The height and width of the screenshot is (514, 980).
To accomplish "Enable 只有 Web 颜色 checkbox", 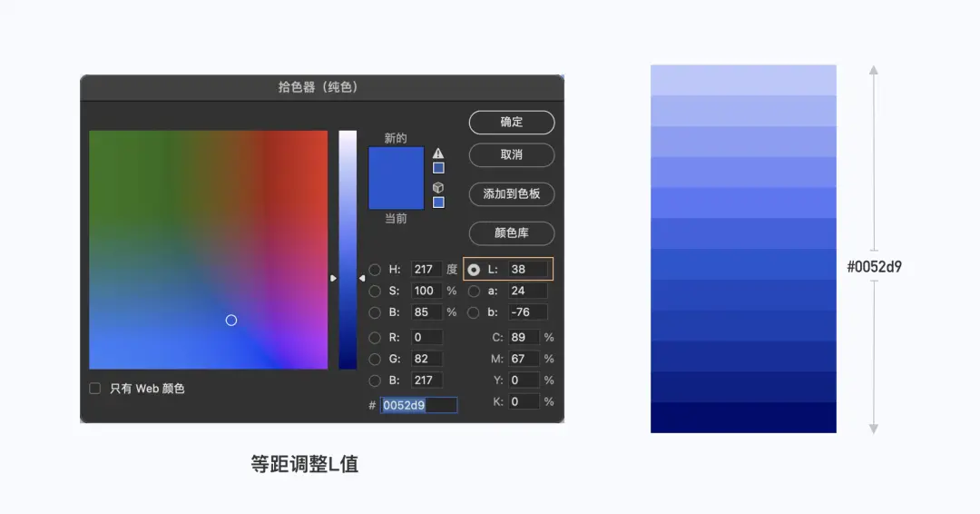I will click(x=95, y=389).
